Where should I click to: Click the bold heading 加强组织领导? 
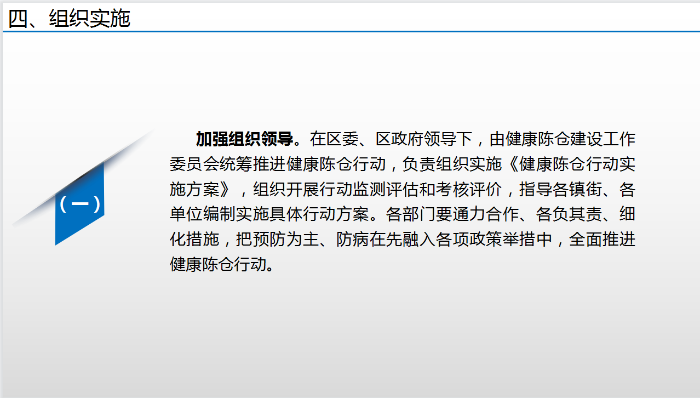pyautogui.click(x=244, y=139)
